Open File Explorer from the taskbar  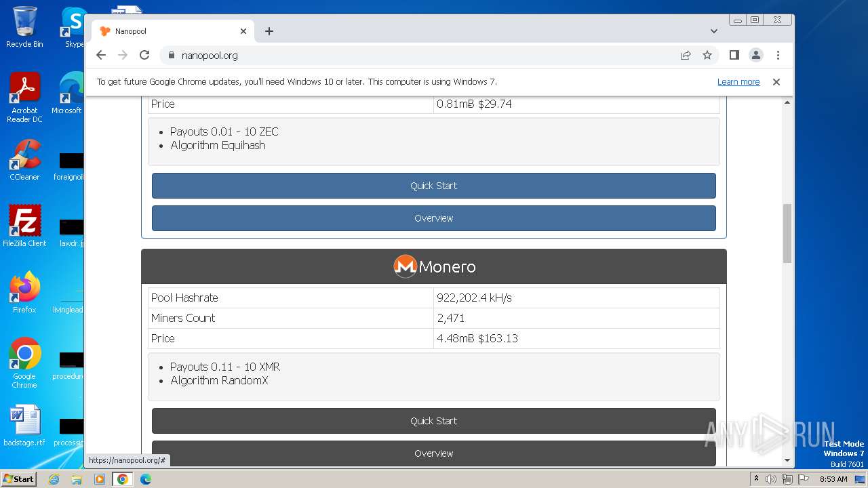77,479
